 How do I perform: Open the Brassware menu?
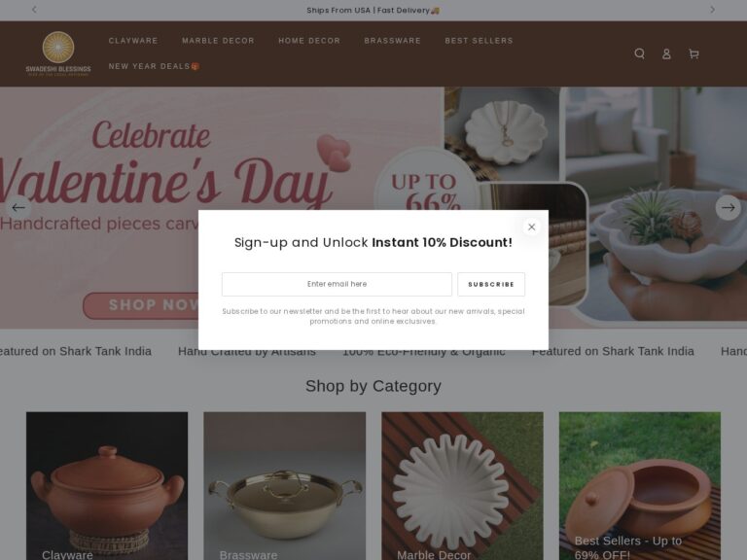393,41
